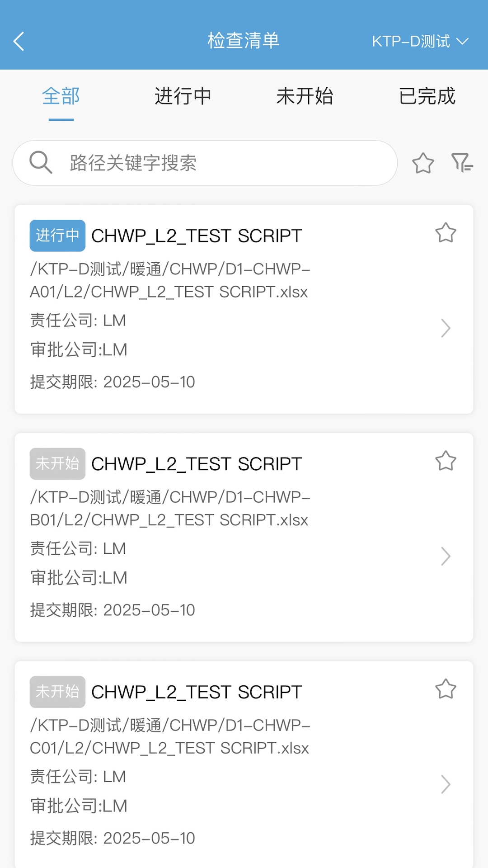Favorite the D1-CHWP-A01 checklist star
This screenshot has width=488, height=868.
[x=446, y=232]
